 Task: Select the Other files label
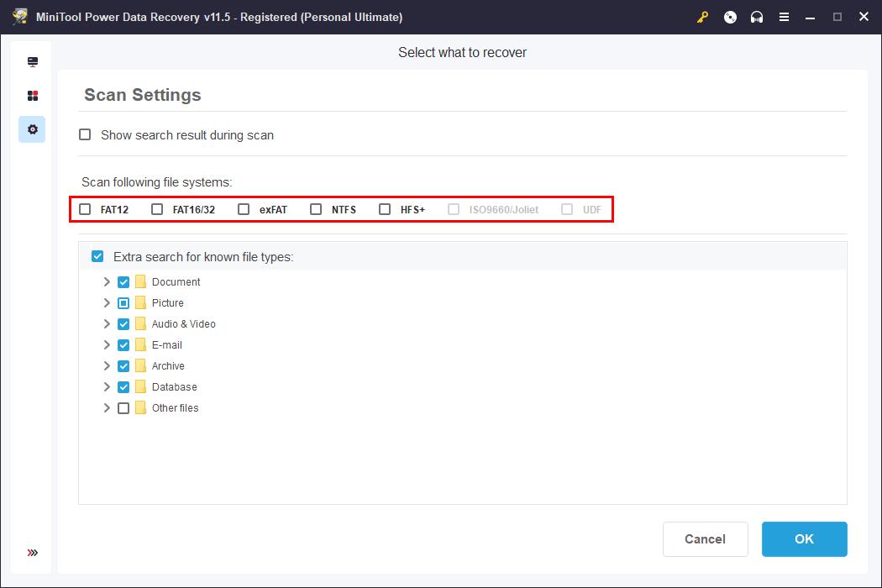coord(175,408)
